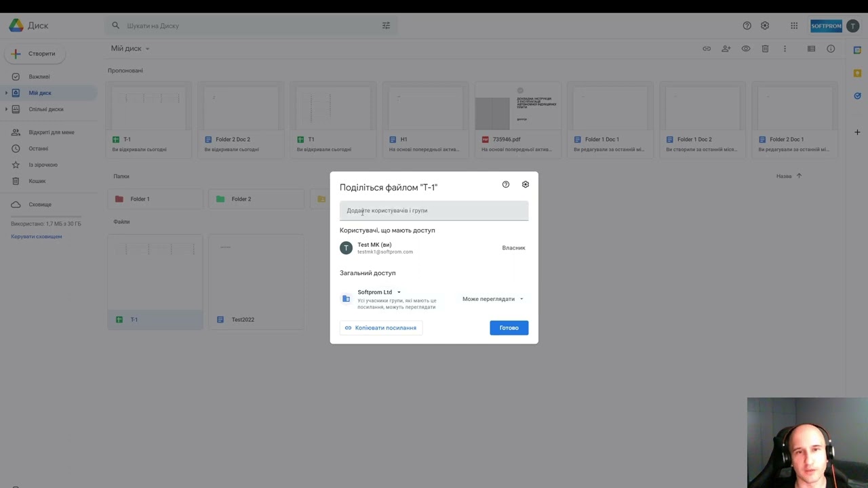
Task: Click the search magnifier icon
Action: pos(115,26)
